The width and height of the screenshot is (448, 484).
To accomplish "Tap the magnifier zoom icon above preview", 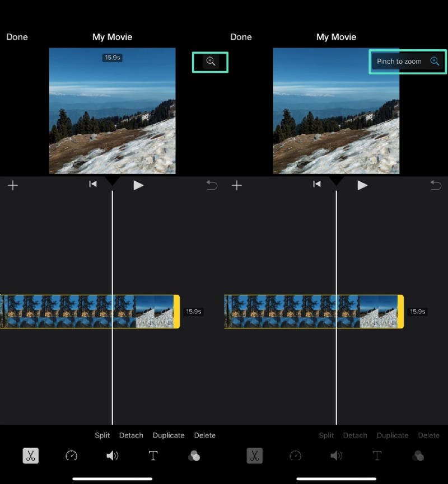I will click(211, 62).
